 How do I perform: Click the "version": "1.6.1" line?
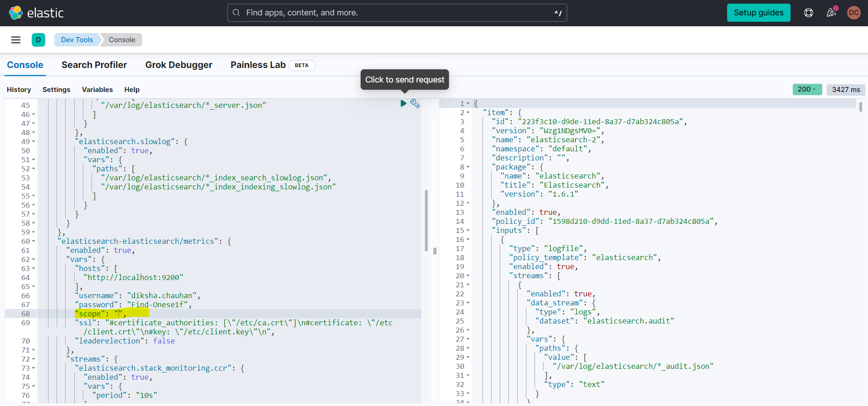[x=539, y=194]
